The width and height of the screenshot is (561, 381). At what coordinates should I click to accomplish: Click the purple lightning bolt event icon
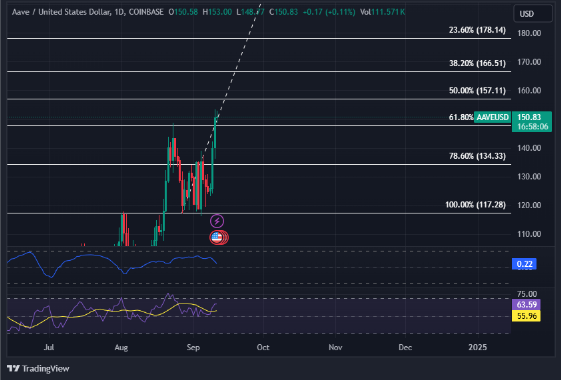[x=217, y=221]
